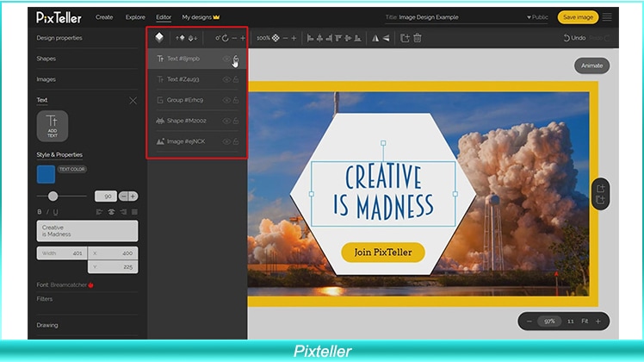Click the layers panel icon
Viewport: 644px width, 362px height.
tap(158, 38)
